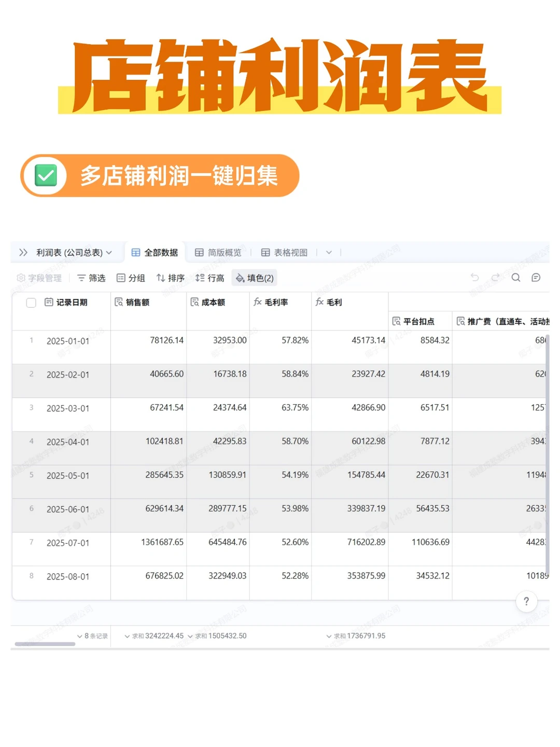Switch to the 表格视图 view tab
Viewport: 560px width, 747px height.
coord(284,253)
